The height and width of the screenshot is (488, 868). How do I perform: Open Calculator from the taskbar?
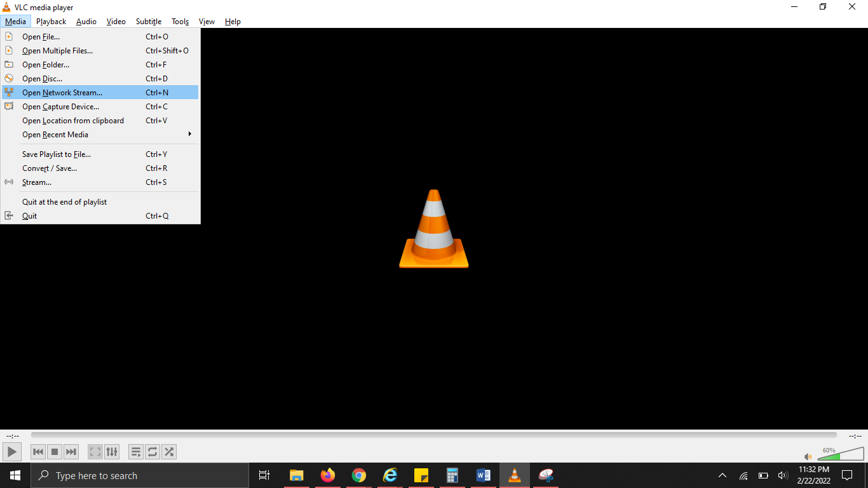[x=452, y=475]
